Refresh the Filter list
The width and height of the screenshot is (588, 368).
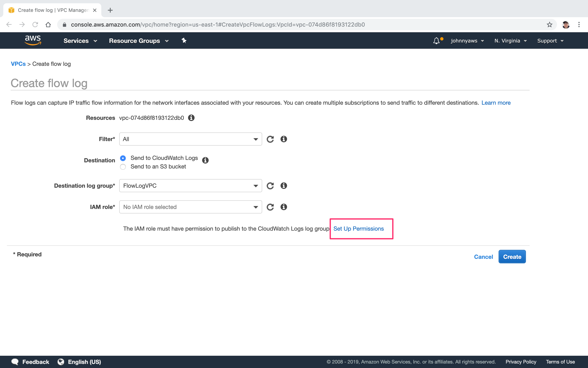pos(270,139)
